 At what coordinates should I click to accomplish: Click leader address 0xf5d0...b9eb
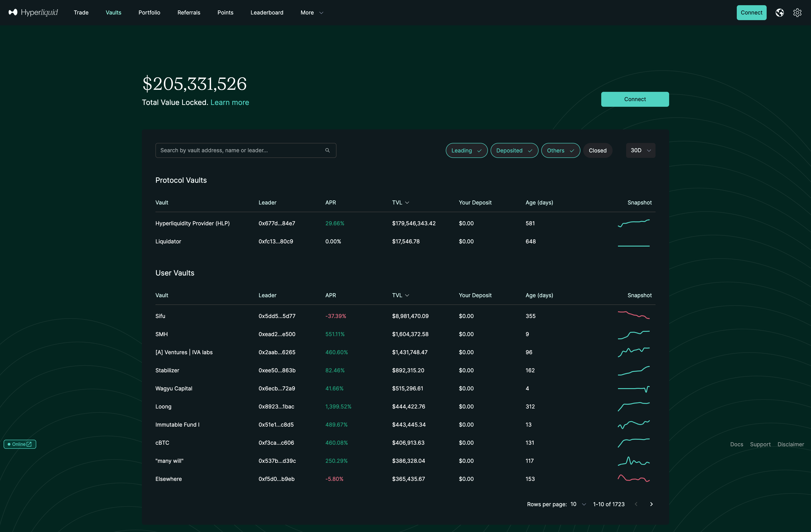tap(277, 479)
